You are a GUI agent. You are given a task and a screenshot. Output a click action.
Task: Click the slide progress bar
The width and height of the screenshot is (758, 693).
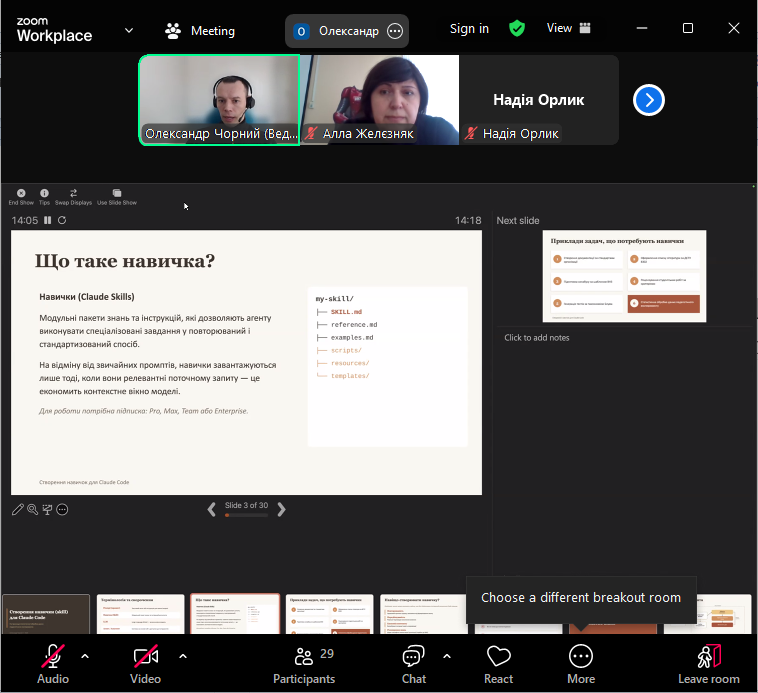click(x=246, y=516)
